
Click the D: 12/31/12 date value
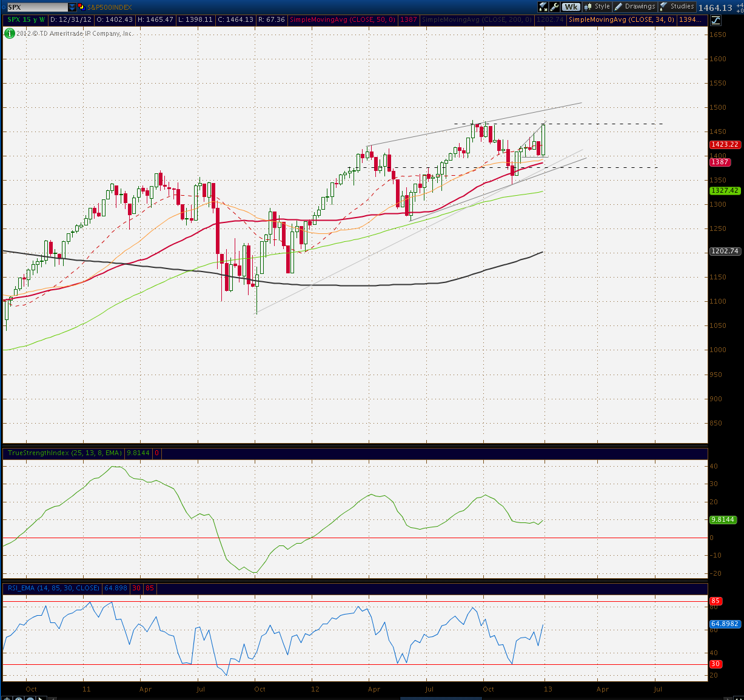click(x=70, y=20)
